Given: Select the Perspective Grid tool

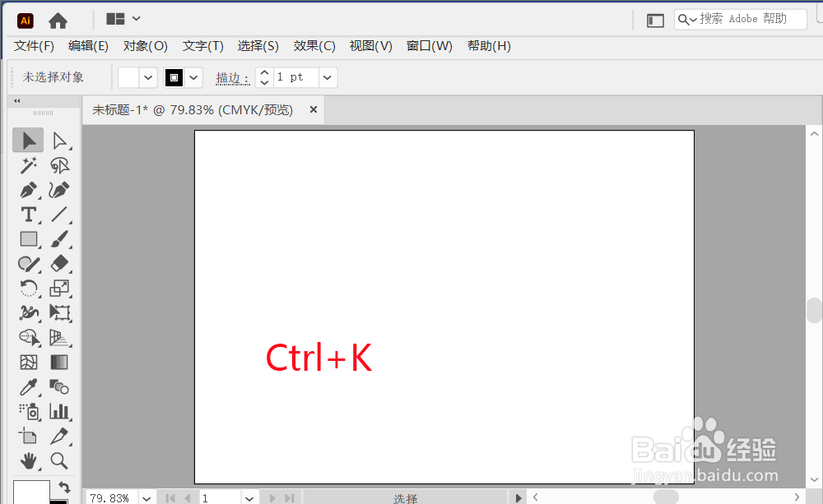Looking at the screenshot, I should pyautogui.click(x=59, y=338).
